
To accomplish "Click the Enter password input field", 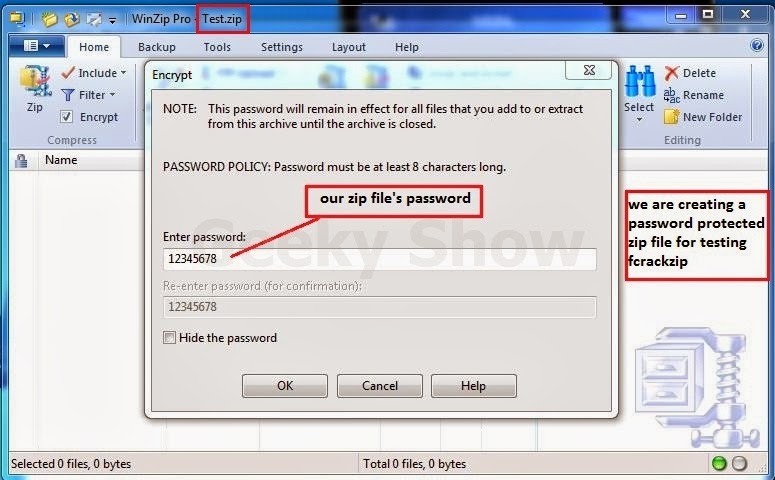I will [380, 259].
